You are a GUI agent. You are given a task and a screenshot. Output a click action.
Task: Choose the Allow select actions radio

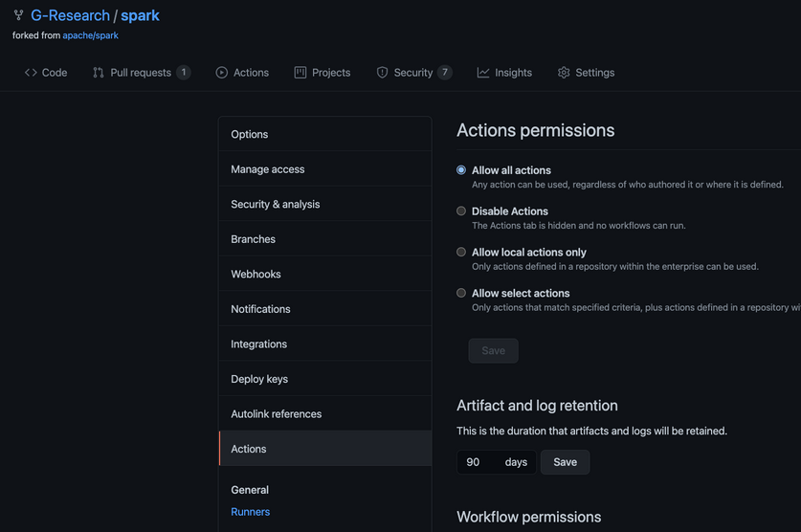coord(461,293)
